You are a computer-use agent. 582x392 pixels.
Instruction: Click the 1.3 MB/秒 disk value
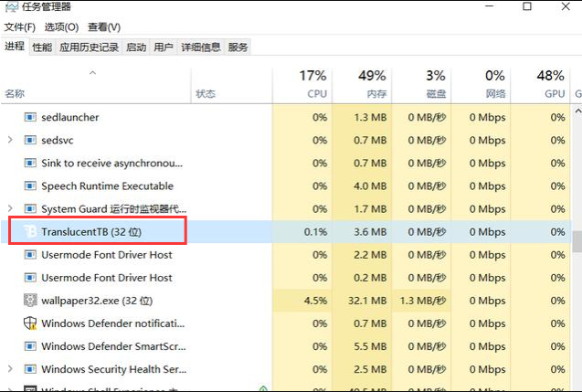click(423, 301)
